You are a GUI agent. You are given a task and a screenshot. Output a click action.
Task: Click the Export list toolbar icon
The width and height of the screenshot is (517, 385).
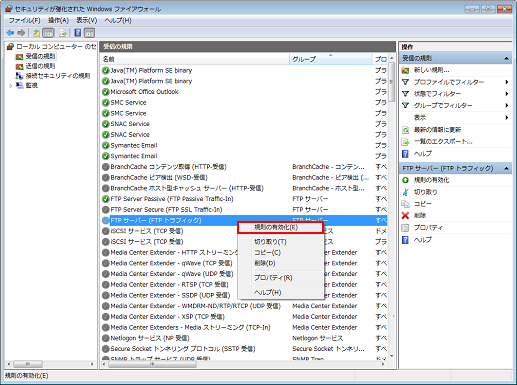(63, 33)
